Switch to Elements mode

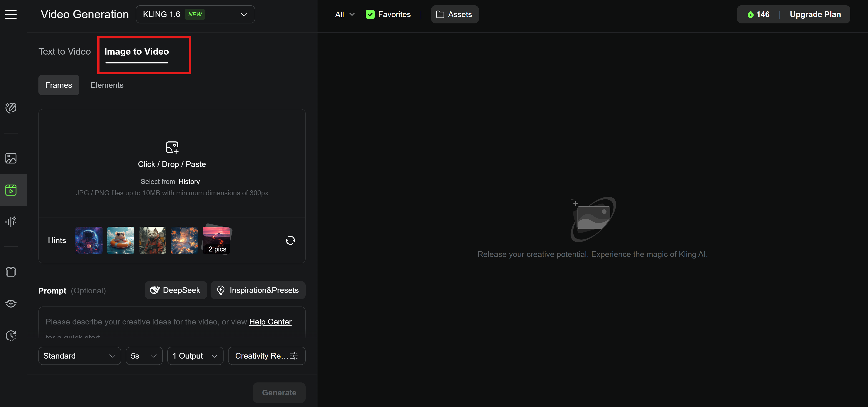[107, 85]
